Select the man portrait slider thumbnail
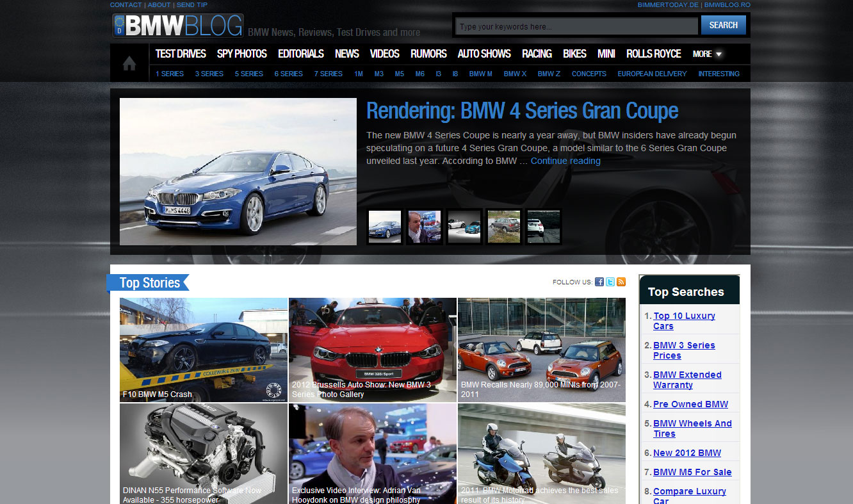 pos(425,227)
